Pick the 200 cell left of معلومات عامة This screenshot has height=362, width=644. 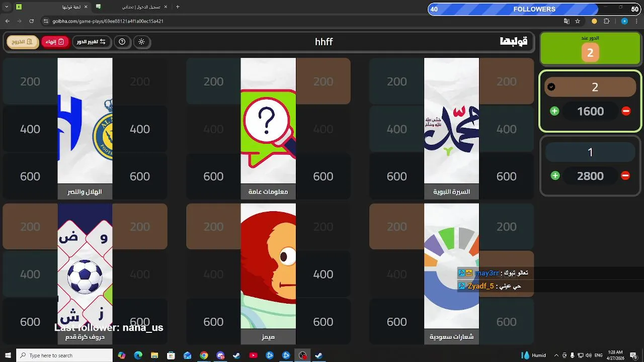click(x=213, y=81)
